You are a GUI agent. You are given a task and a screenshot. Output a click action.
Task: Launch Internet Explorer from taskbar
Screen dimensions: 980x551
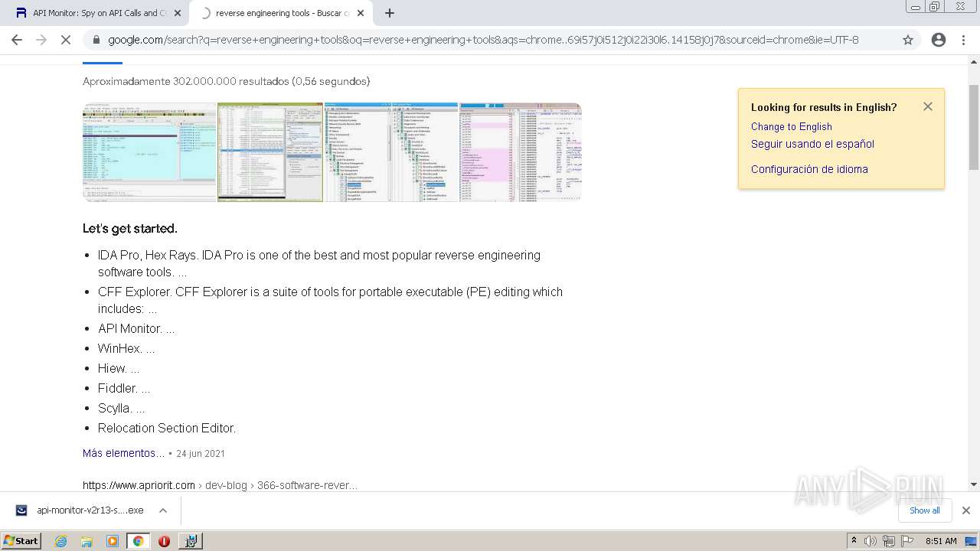(x=61, y=541)
